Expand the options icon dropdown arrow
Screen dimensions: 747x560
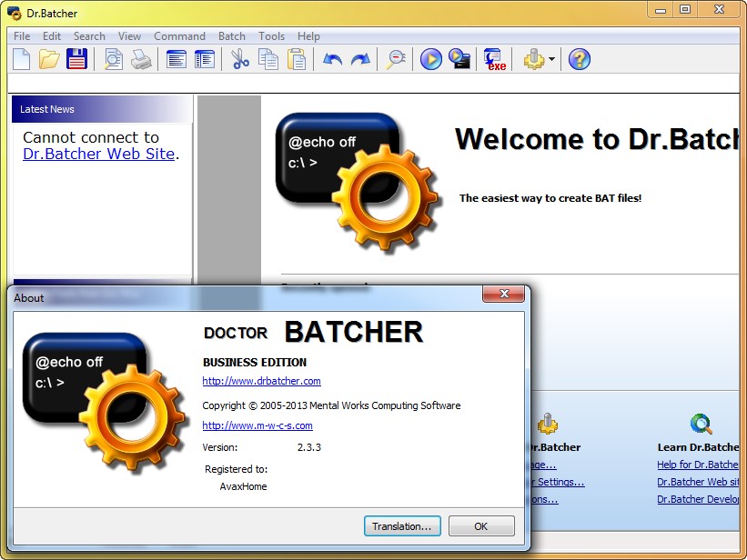tap(551, 59)
